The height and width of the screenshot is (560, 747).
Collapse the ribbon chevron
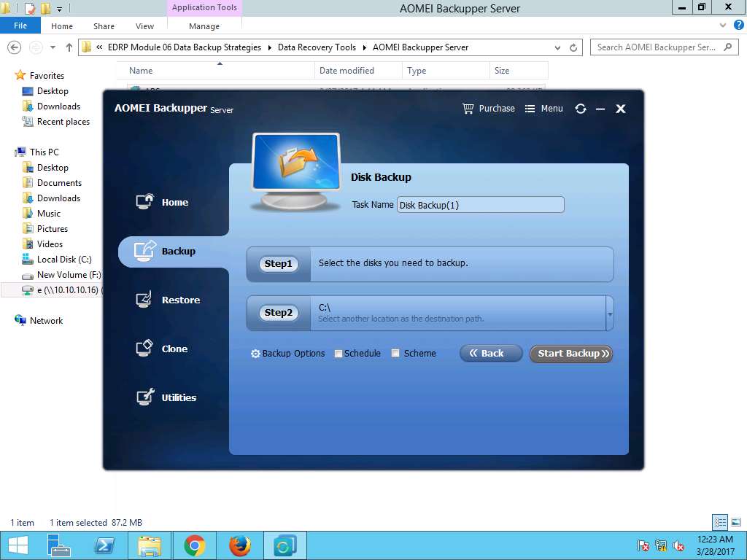click(723, 26)
